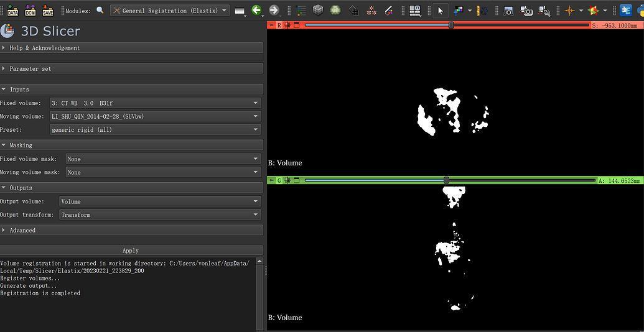The height and width of the screenshot is (332, 644).
Task: Toggle the red slice view pin
Action: 271,25
